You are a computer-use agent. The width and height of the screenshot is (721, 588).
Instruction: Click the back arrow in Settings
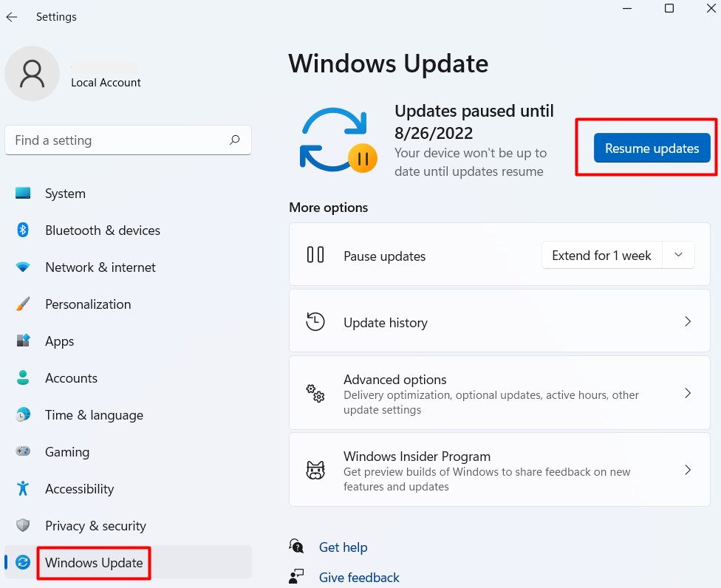click(x=12, y=17)
